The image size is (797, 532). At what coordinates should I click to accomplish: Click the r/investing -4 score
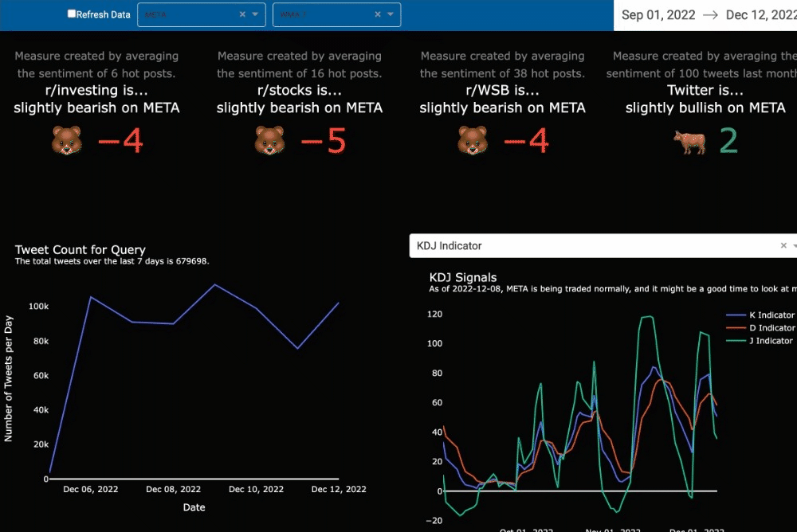120,141
